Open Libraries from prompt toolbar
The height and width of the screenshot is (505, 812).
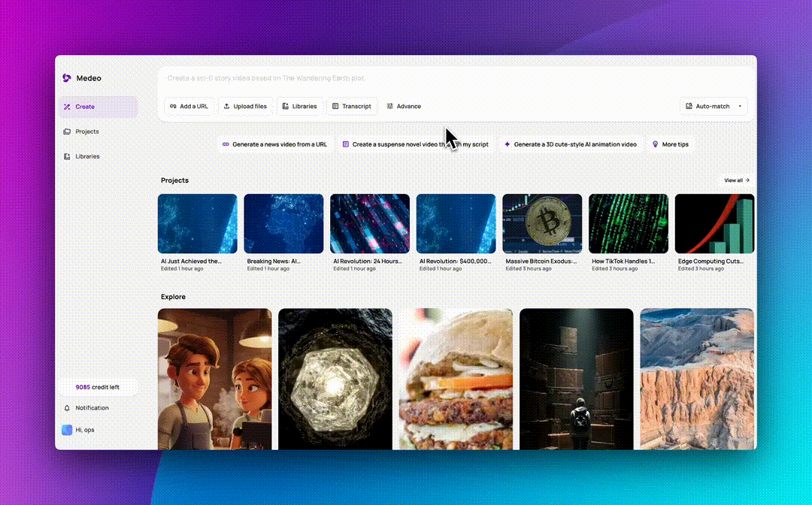(x=299, y=106)
